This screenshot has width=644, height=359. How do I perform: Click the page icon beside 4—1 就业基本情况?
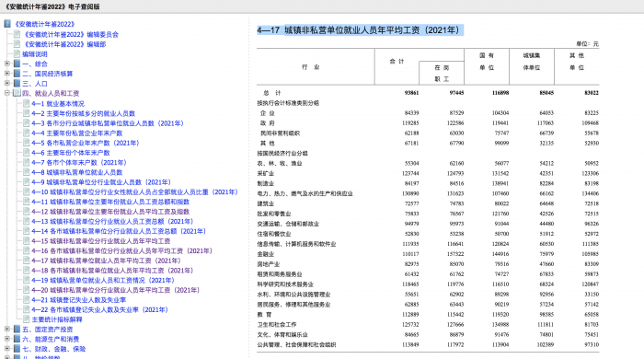(x=27, y=103)
